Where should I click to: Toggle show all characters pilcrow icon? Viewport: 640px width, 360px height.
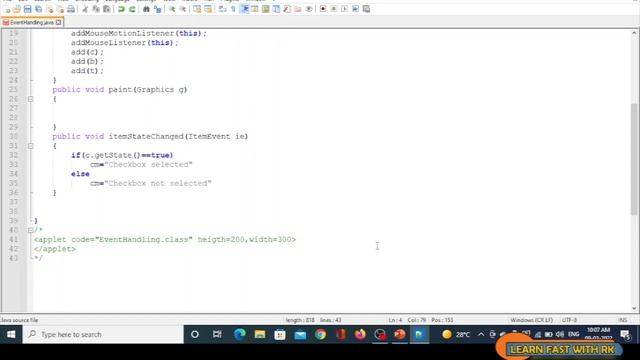(x=233, y=9)
